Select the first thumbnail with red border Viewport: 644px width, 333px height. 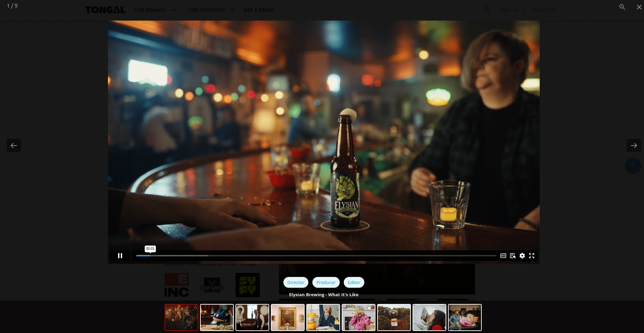181,317
